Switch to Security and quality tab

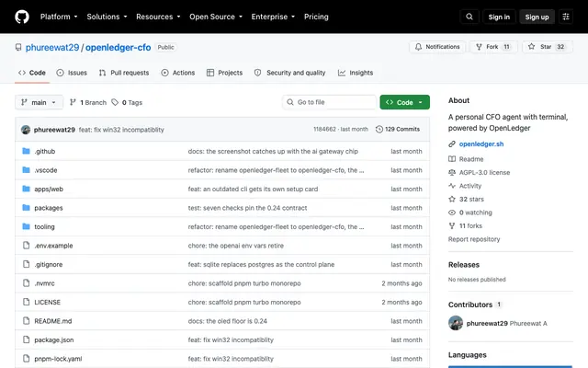click(x=289, y=73)
